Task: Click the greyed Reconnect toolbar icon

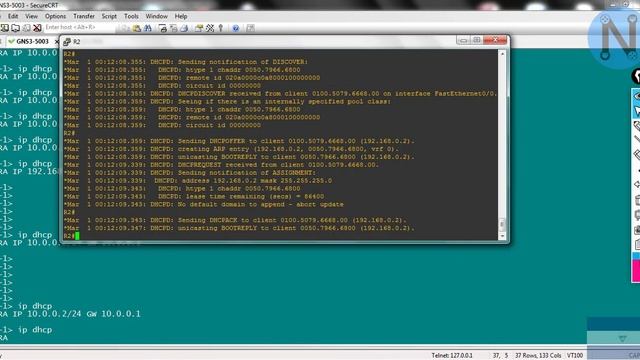Action: click(27, 28)
